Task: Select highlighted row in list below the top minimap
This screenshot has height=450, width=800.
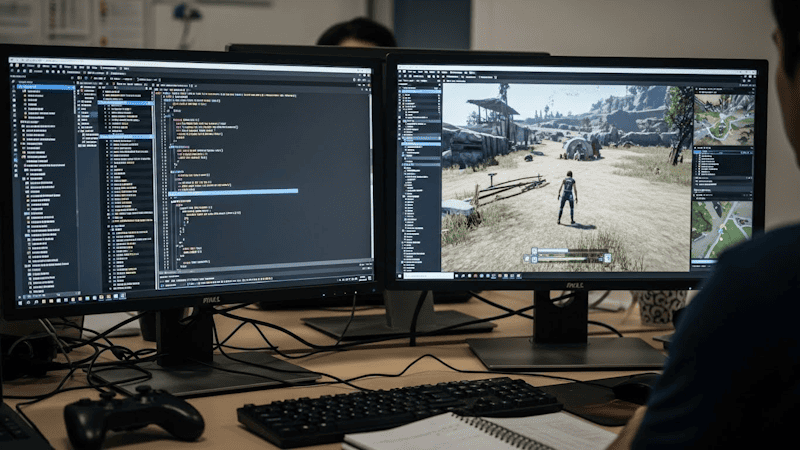Action: coord(723,152)
